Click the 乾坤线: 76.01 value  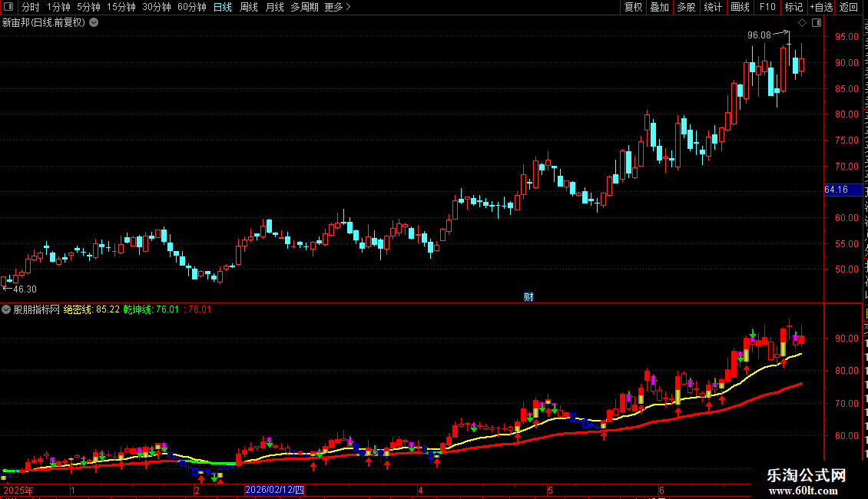pos(151,309)
